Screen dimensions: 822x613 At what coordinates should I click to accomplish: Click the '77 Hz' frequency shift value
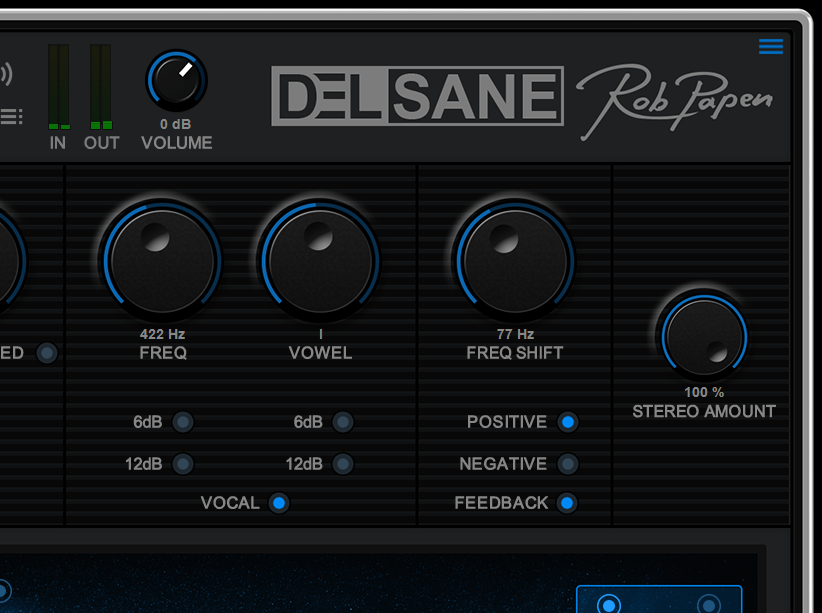(515, 334)
